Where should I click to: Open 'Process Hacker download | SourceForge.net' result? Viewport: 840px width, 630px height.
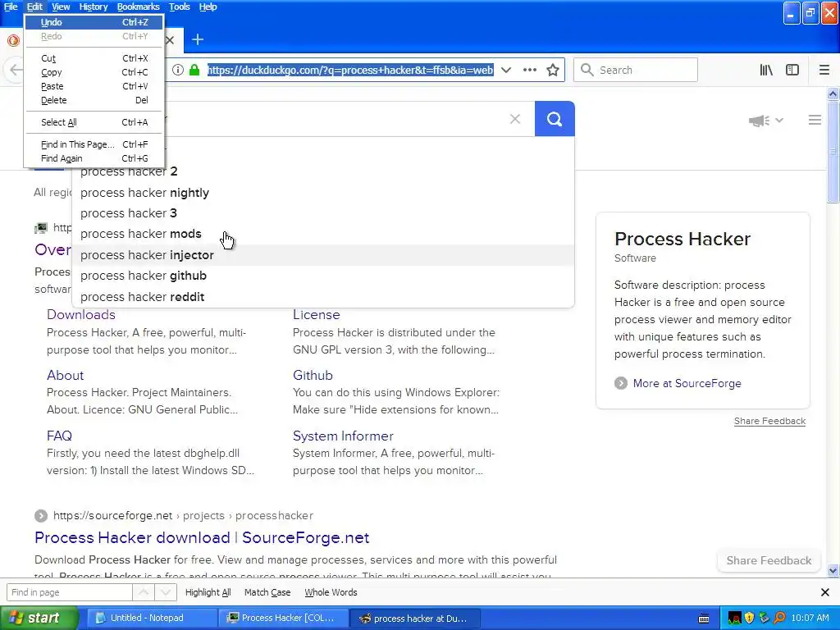coord(202,537)
